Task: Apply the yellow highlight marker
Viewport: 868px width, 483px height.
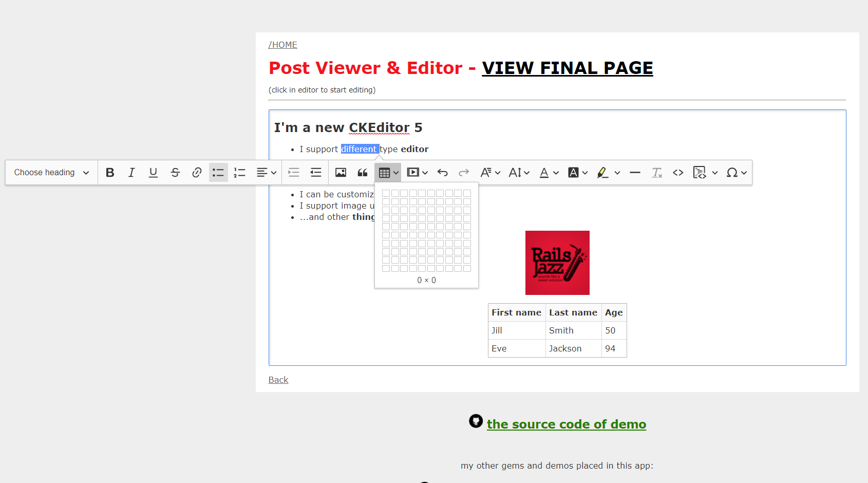Action: pyautogui.click(x=602, y=173)
